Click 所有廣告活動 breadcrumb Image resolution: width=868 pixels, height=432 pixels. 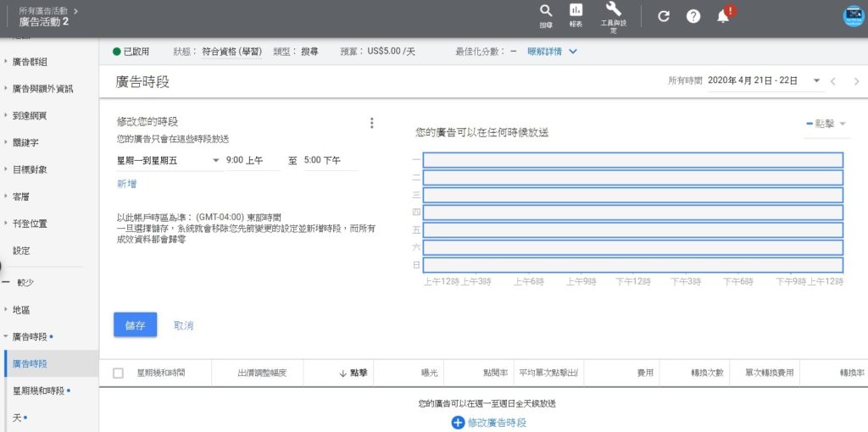pyautogui.click(x=44, y=10)
